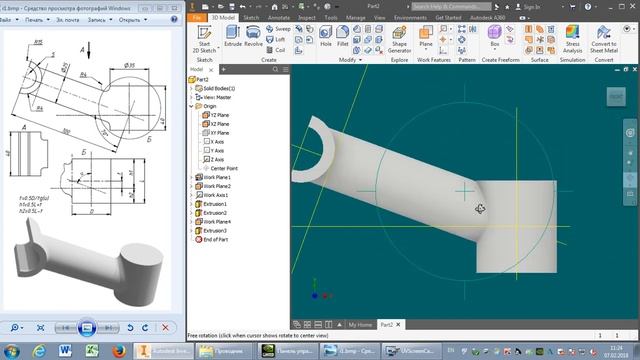Collapse the Origin folder
The height and width of the screenshot is (360, 640).
coord(191,106)
